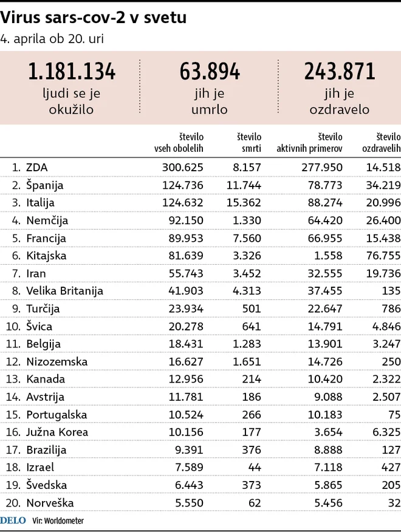Select the Nizozemska country name
Image resolution: width=401 pixels, height=532 pixels.
click(x=57, y=362)
